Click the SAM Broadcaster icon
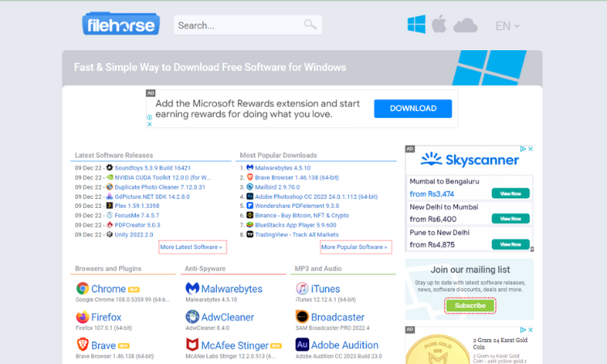The width and height of the screenshot is (607, 364). (302, 317)
